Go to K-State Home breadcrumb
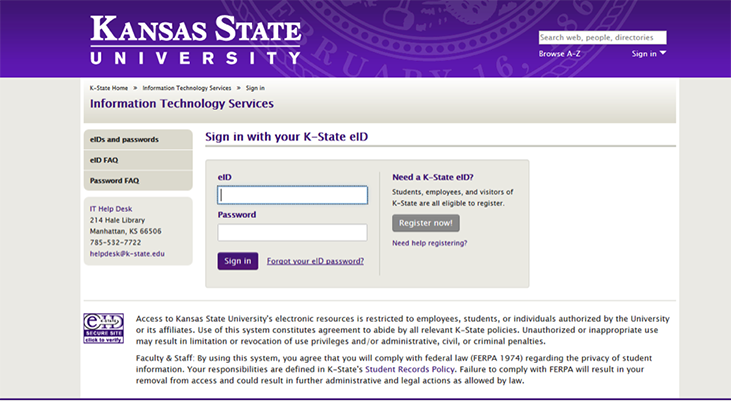Screen dimensions: 731x401 click(x=109, y=88)
